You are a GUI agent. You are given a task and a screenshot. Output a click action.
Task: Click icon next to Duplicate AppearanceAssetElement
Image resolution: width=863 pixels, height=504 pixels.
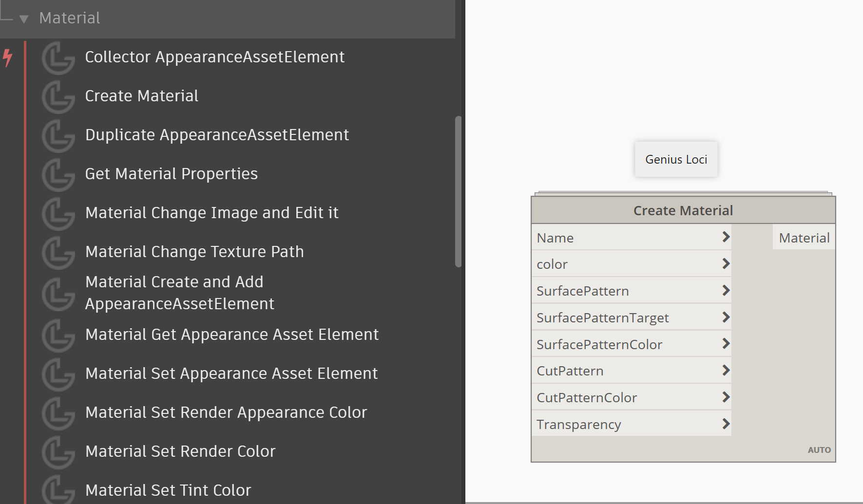pos(58,135)
